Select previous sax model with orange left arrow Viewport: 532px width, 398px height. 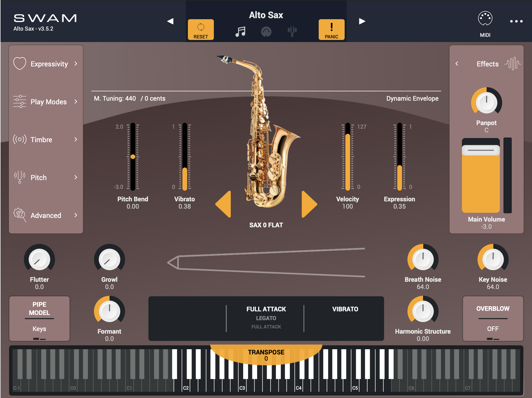tap(223, 204)
